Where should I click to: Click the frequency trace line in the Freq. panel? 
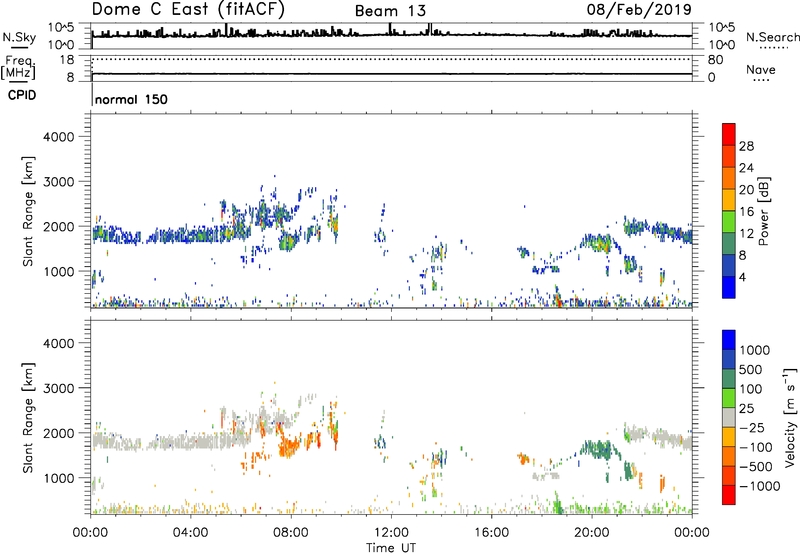(391, 74)
